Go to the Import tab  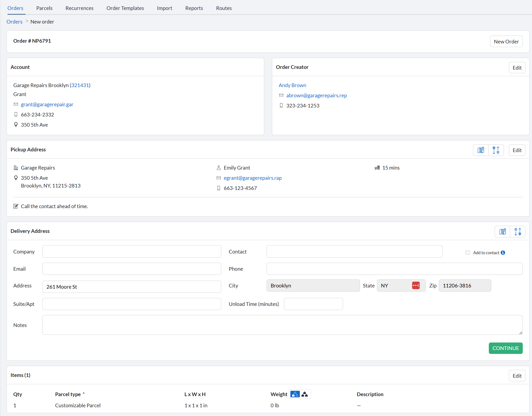pos(164,8)
